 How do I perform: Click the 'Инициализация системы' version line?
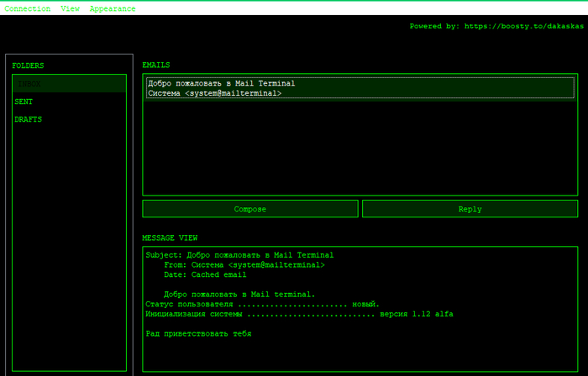click(299, 314)
